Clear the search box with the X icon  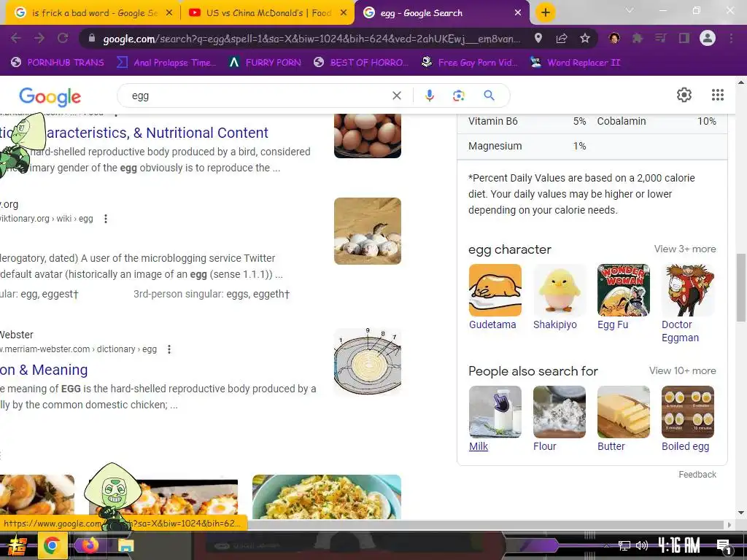[396, 96]
